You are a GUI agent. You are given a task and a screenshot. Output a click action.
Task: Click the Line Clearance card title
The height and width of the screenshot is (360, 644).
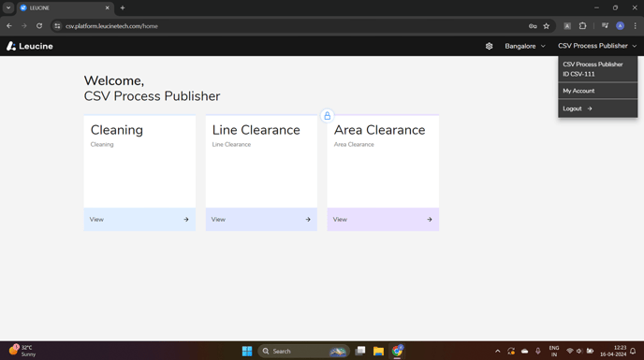point(256,130)
